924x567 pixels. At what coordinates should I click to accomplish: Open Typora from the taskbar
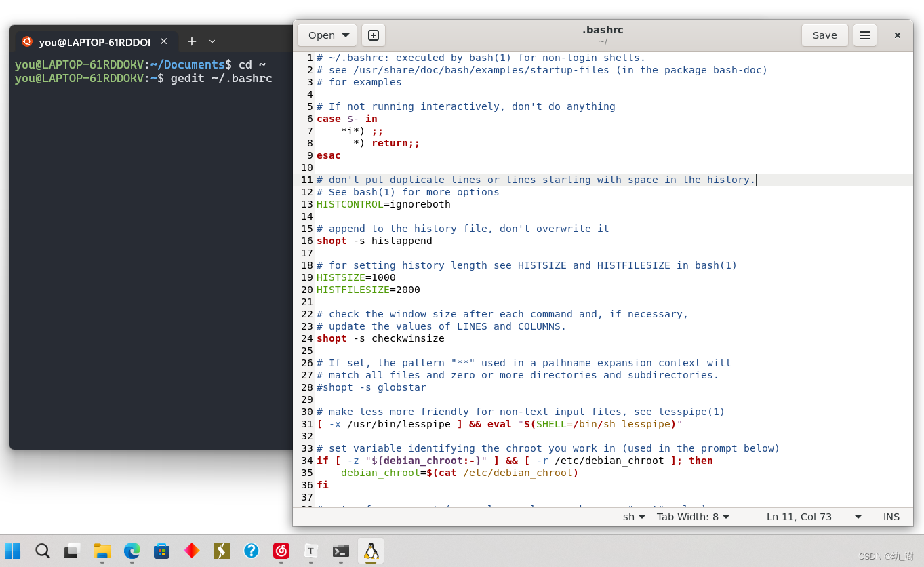pos(311,551)
